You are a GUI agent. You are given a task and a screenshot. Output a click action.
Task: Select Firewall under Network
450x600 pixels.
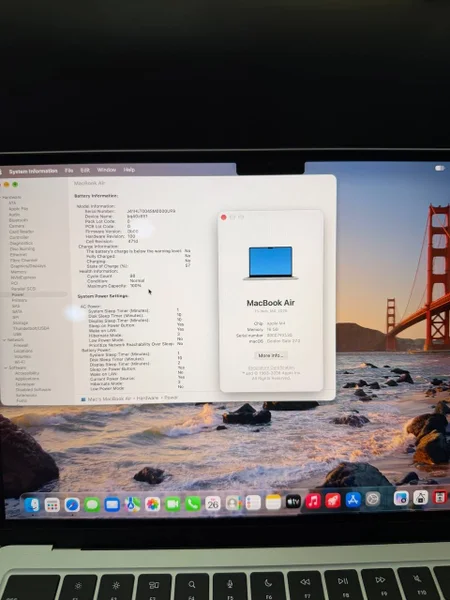(21, 345)
